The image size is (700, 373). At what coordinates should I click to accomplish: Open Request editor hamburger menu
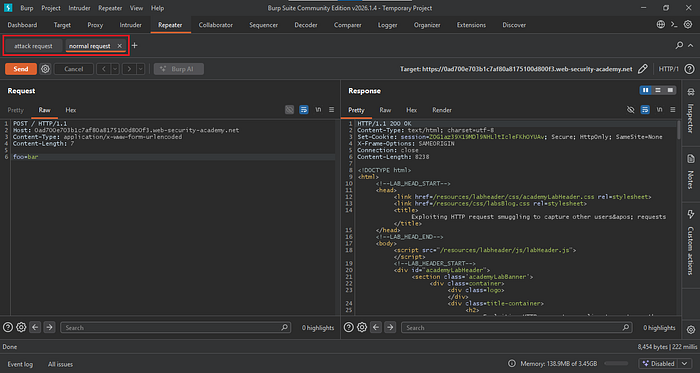[x=331, y=110]
